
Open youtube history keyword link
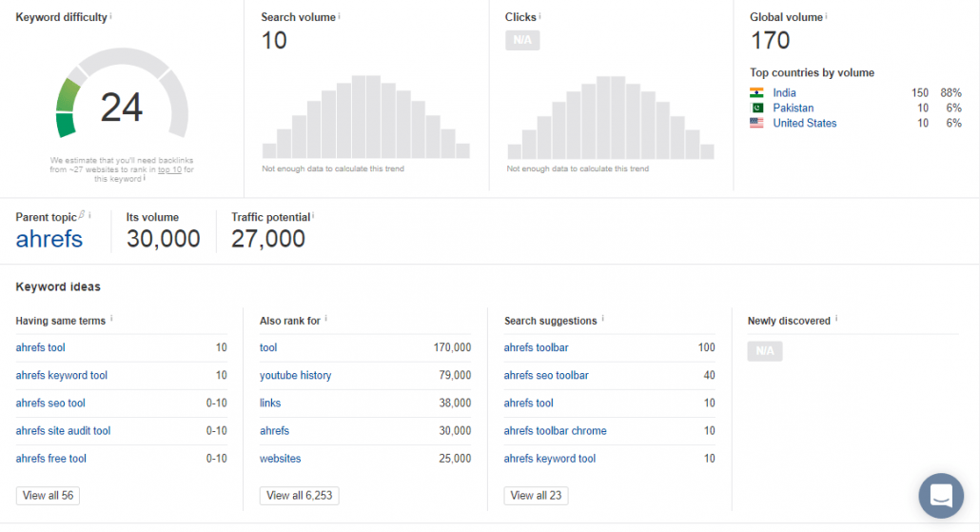tap(295, 375)
